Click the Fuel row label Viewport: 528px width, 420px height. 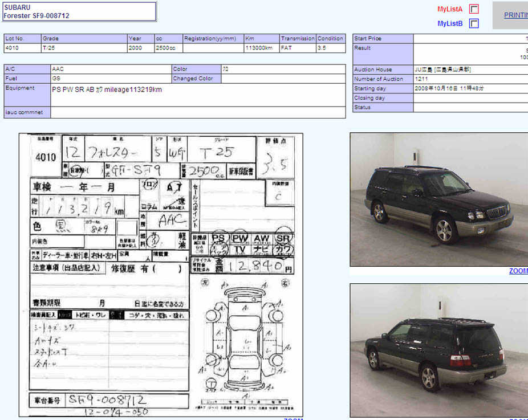(x=27, y=79)
